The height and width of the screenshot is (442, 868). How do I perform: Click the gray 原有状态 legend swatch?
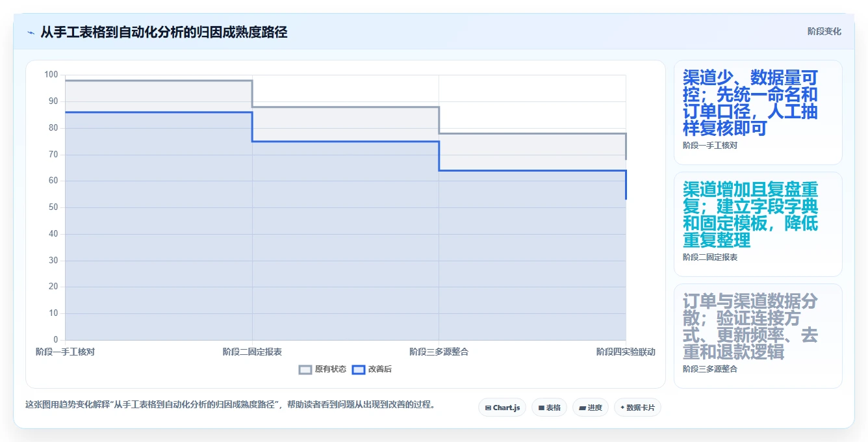[305, 369]
